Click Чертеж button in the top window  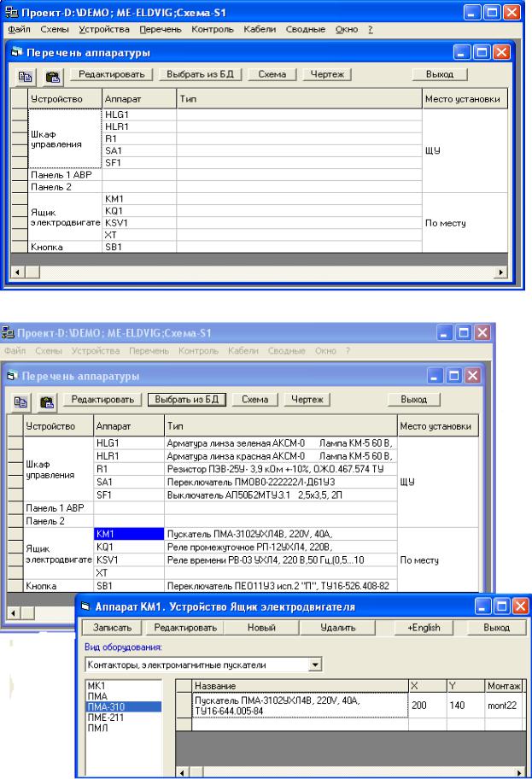coord(327,74)
